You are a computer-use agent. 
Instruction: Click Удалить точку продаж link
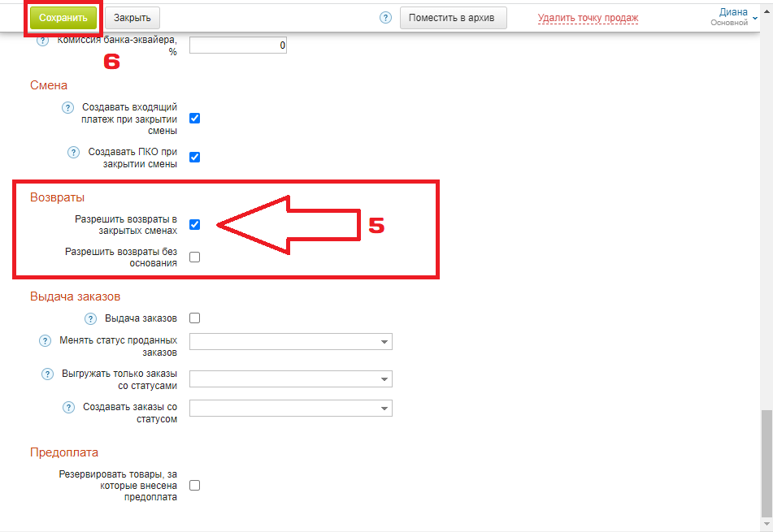click(588, 18)
